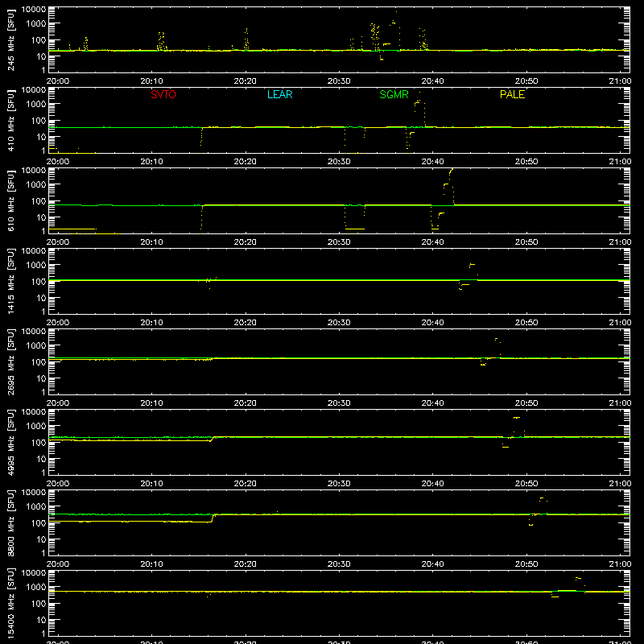Click the 20:30 tick label below 410 MHz plot
The width and height of the screenshot is (644, 644).
(339, 162)
